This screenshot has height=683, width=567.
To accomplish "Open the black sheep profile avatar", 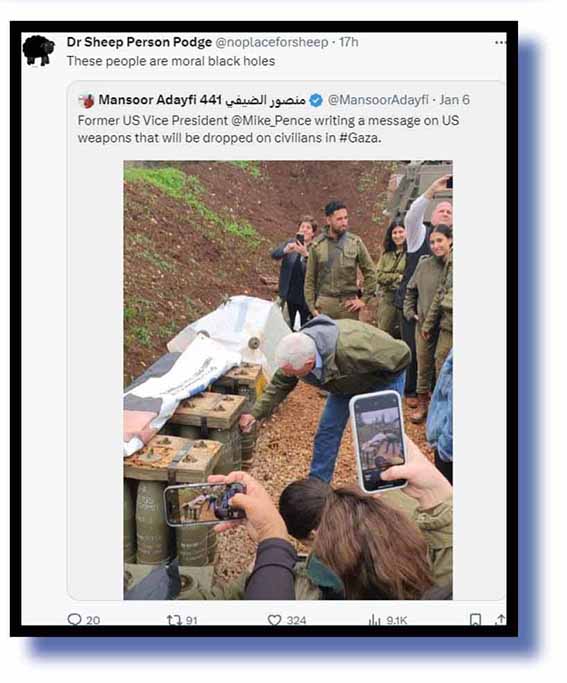I will [x=38, y=50].
